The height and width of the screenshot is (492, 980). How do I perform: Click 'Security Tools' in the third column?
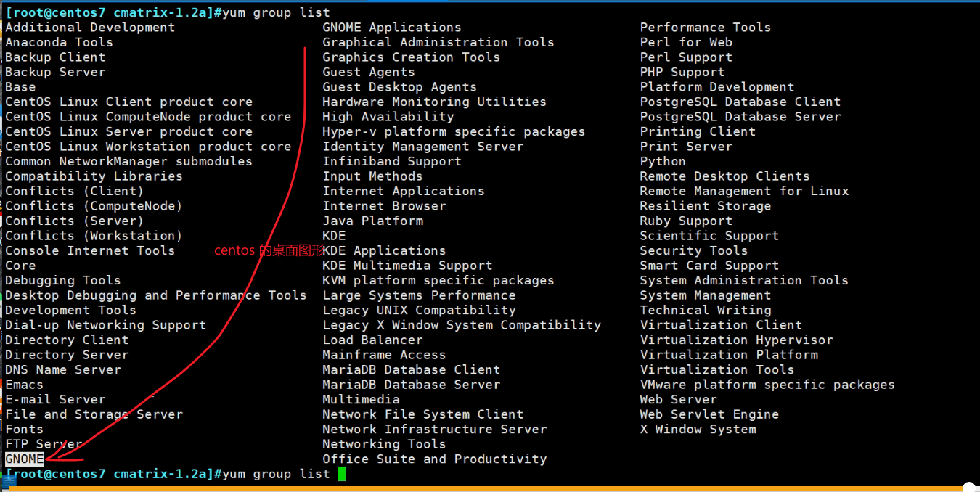pos(693,250)
